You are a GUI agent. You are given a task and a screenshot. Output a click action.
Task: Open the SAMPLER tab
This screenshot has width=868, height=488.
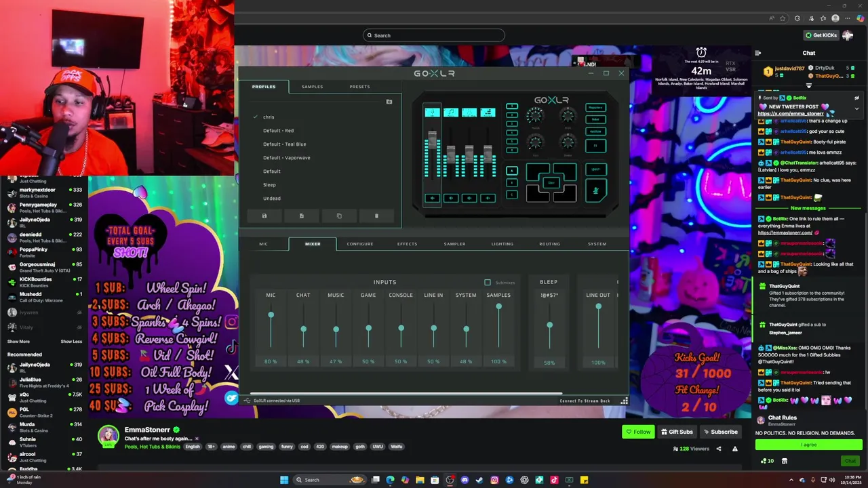[454, 244]
